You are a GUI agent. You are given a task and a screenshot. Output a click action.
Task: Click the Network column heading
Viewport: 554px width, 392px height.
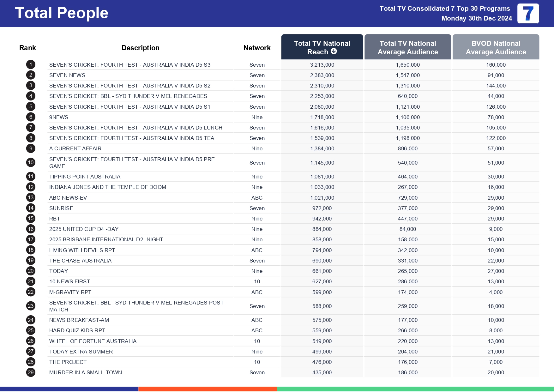click(257, 48)
